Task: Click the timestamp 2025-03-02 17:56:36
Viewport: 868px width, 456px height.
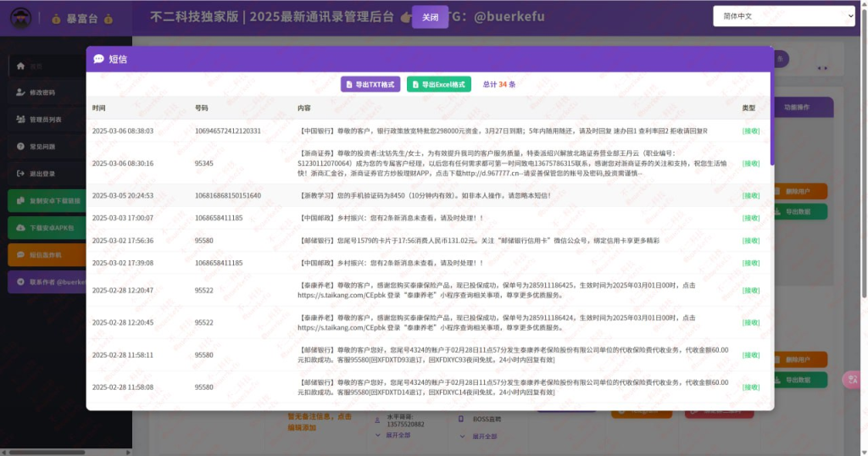Action: (x=123, y=241)
